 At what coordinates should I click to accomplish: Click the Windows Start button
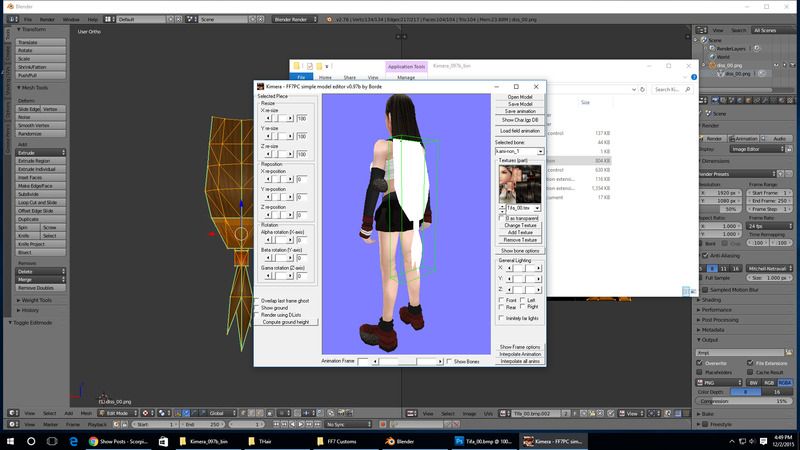point(10,439)
